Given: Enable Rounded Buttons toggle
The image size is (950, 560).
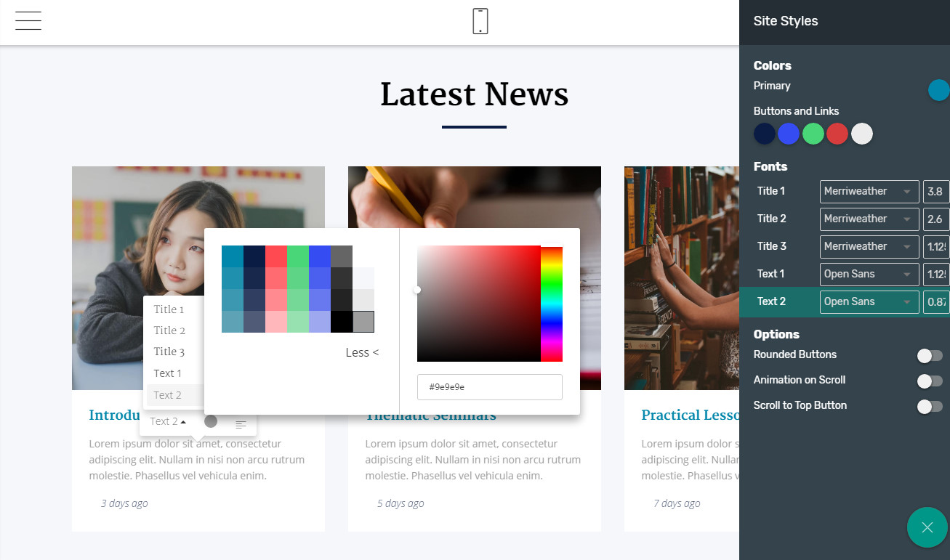Looking at the screenshot, I should click(x=929, y=355).
